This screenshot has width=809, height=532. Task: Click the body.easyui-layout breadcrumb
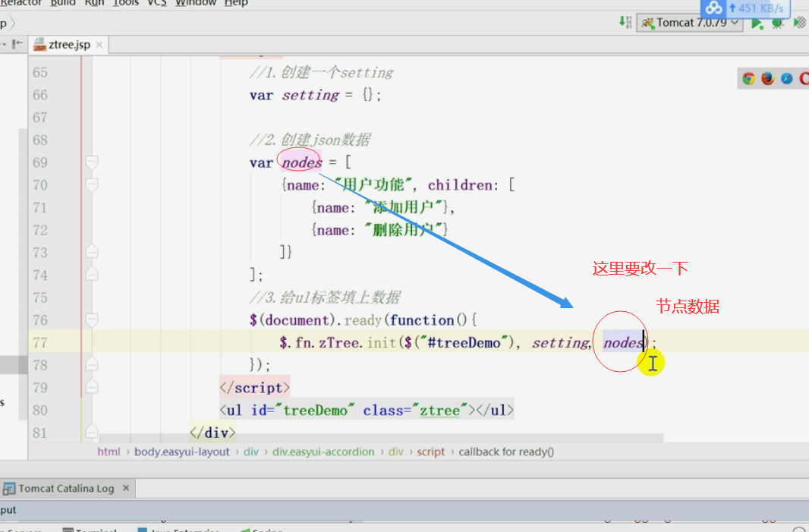pyautogui.click(x=181, y=452)
